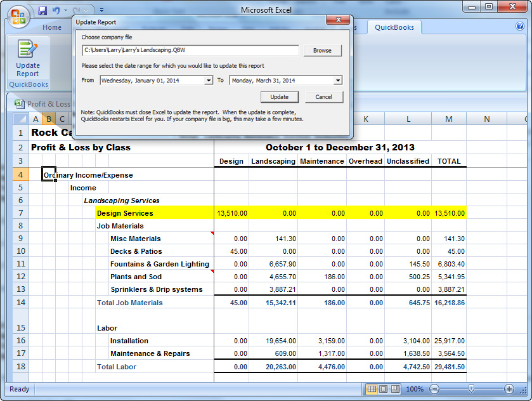The width and height of the screenshot is (532, 401).
Task: Select the 'Profit & Loss by Class' title cell
Action: pos(81,148)
